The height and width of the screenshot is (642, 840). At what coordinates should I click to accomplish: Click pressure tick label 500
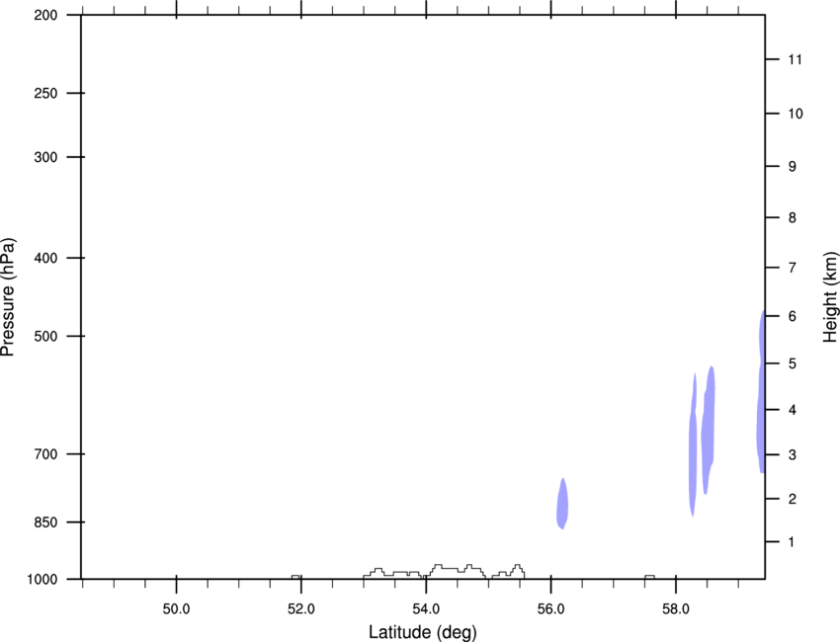45,336
